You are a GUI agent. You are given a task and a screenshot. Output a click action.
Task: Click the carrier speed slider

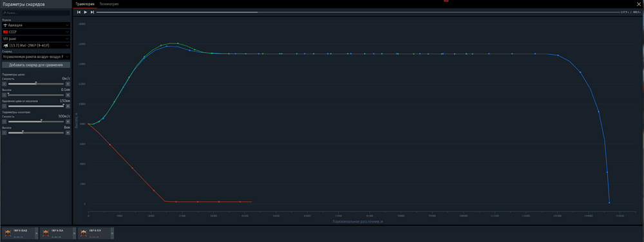[35, 122]
